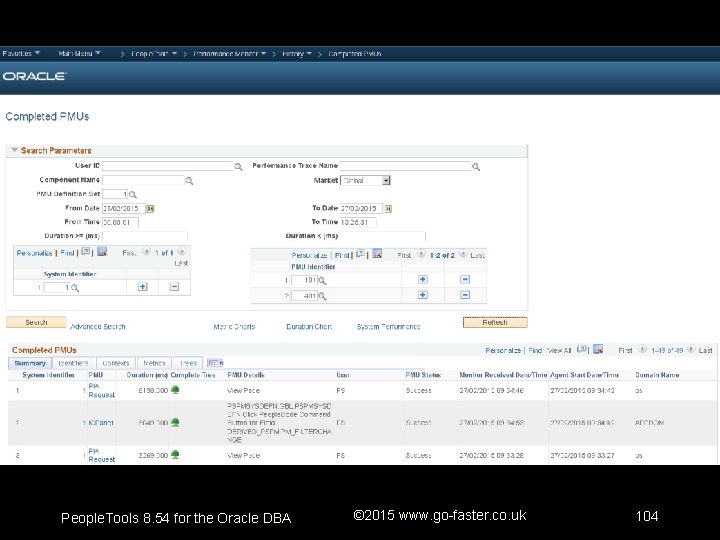Click the Completed PMUs breadcrumb item
The width and height of the screenshot is (720, 540).
pyautogui.click(x=354, y=54)
